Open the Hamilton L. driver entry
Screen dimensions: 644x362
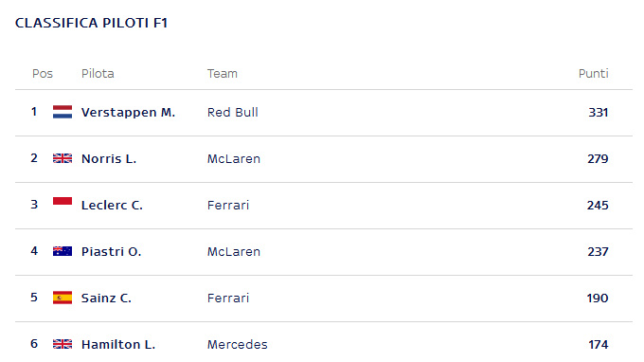(118, 344)
